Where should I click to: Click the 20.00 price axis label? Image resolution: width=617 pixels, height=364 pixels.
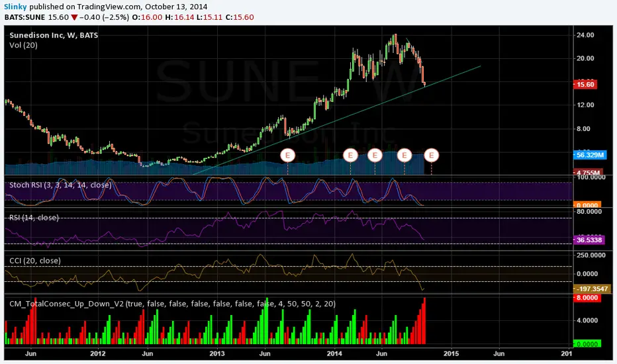pos(585,58)
